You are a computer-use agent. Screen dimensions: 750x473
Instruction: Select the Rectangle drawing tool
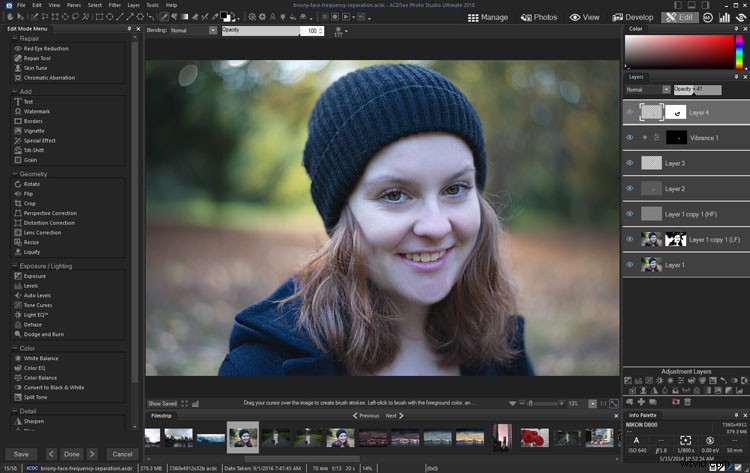[x=99, y=17]
